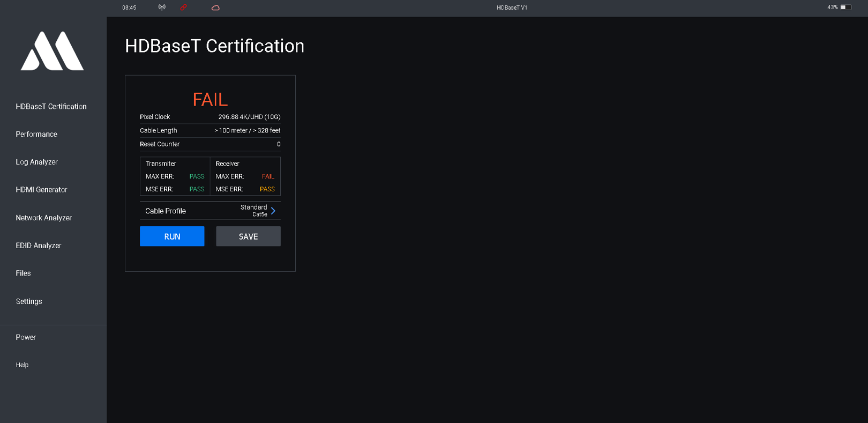Click the wireless signal icon in status bar
The height and width of the screenshot is (423, 868).
[162, 8]
